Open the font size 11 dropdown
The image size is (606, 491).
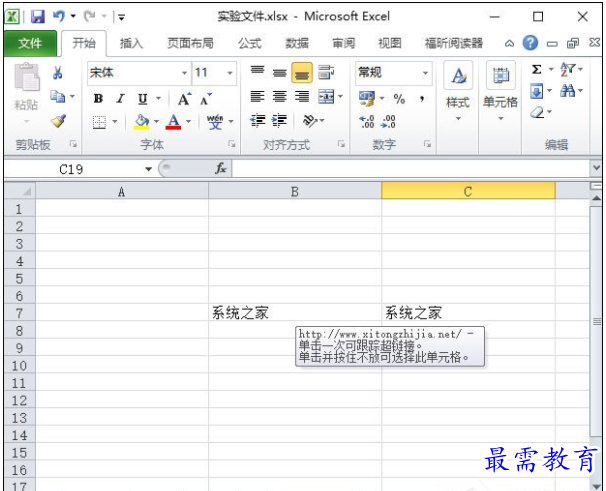(x=230, y=73)
